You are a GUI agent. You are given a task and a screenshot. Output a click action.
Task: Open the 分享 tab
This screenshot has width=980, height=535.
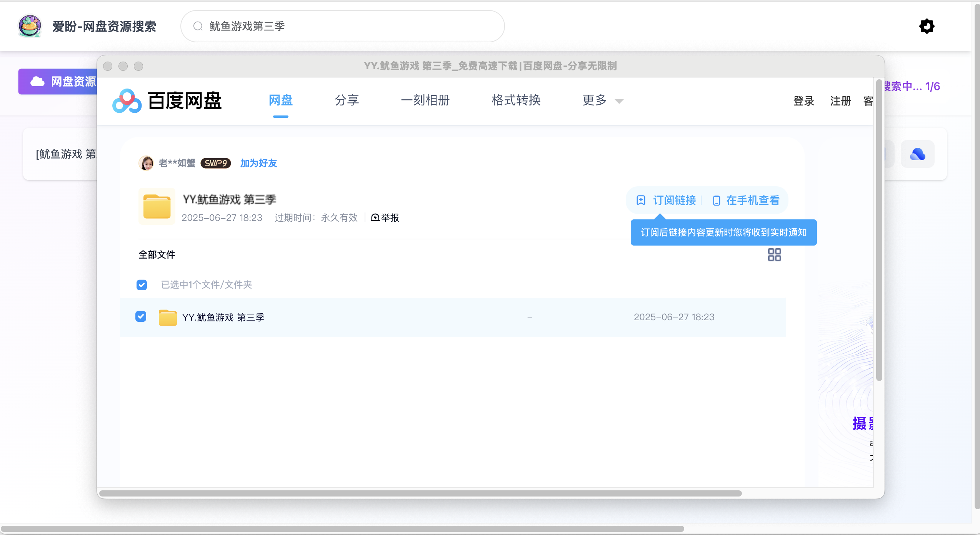click(347, 100)
